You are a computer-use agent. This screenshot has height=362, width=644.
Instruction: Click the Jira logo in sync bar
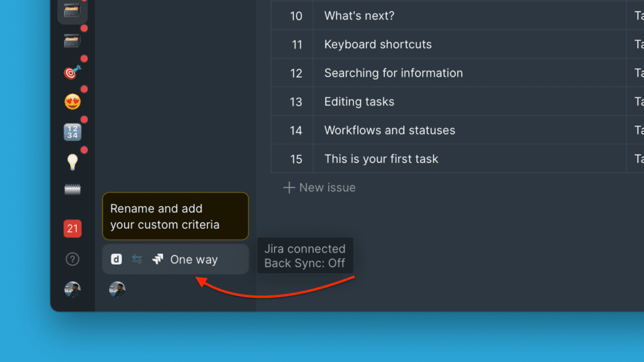click(157, 260)
